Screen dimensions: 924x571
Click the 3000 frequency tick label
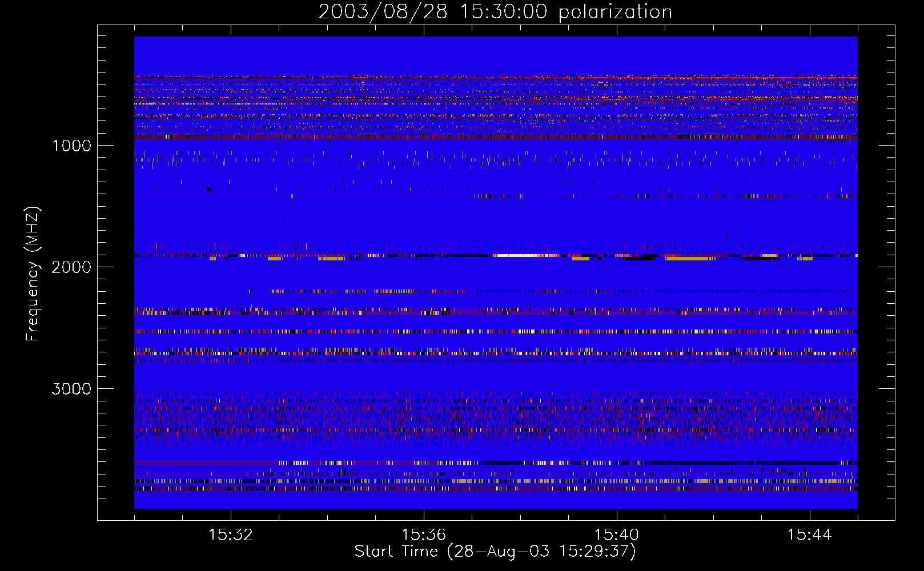[72, 389]
